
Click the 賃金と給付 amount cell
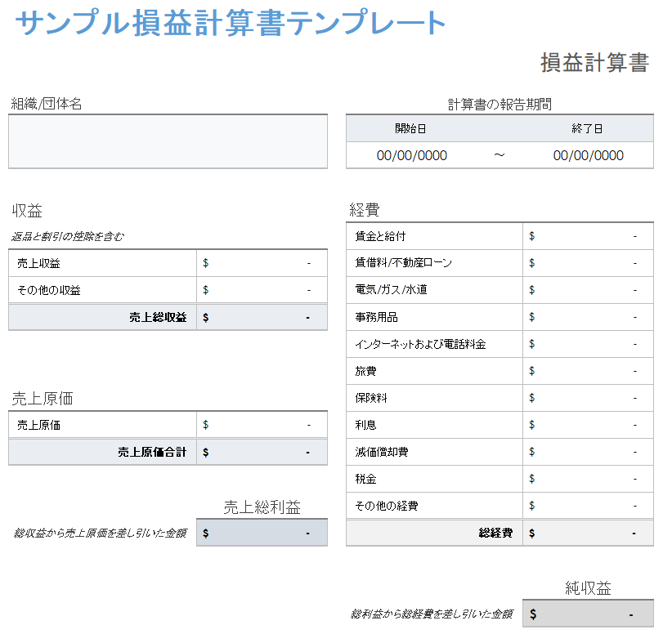588,236
